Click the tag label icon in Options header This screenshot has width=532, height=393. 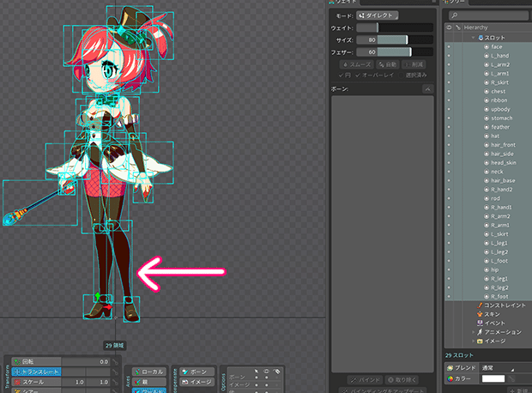coord(276,372)
